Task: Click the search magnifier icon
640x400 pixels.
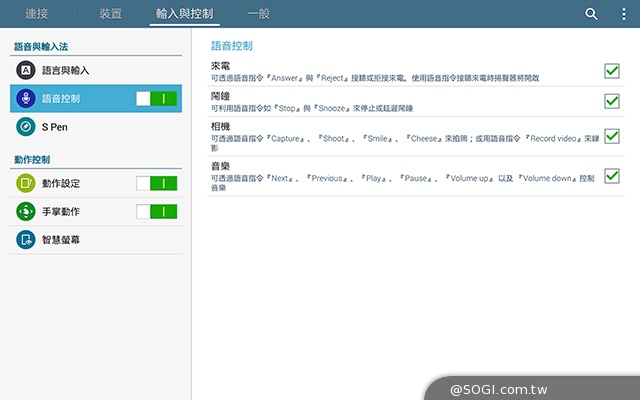Action: 591,14
